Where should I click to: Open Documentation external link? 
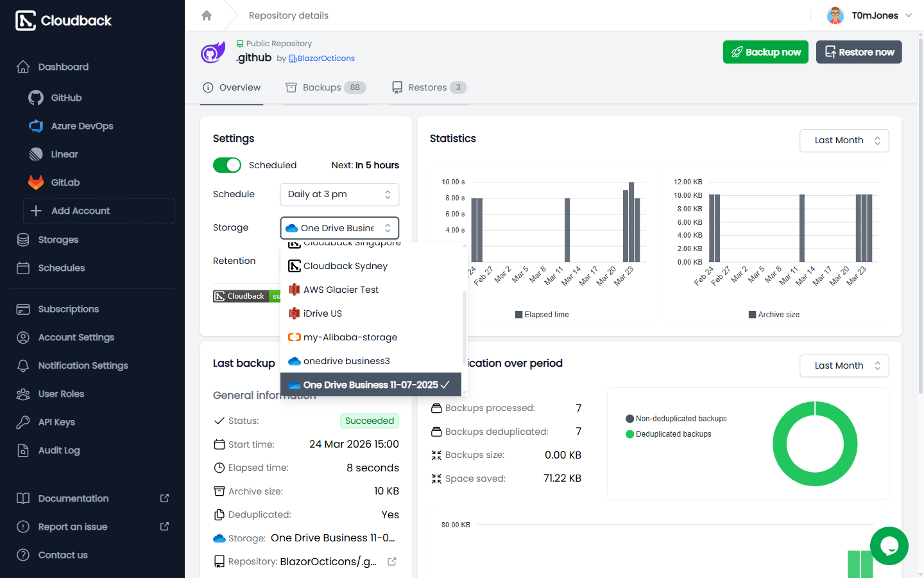(x=92, y=498)
